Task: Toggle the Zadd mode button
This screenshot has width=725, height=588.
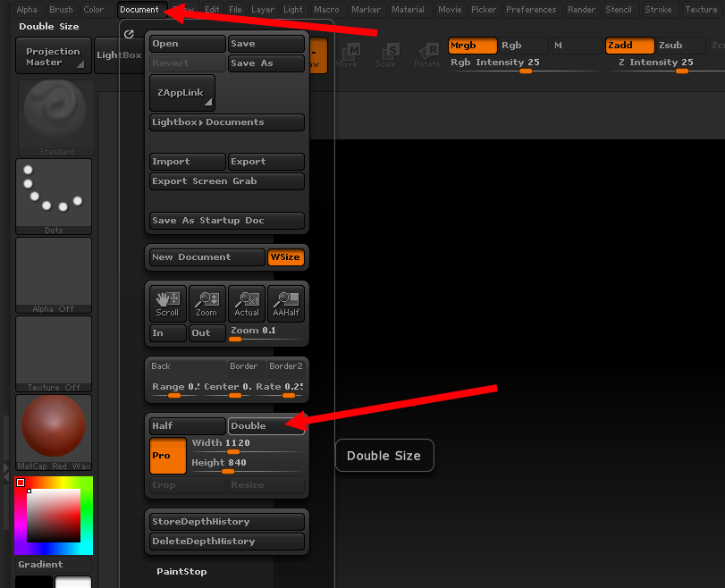Action: click(x=629, y=46)
